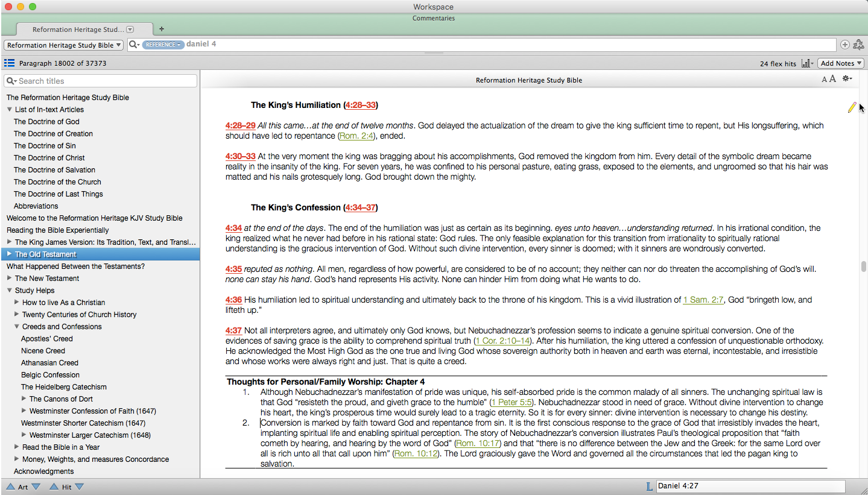The width and height of the screenshot is (868, 495).
Task: Click the 4:35 verse reference
Action: 233,270
